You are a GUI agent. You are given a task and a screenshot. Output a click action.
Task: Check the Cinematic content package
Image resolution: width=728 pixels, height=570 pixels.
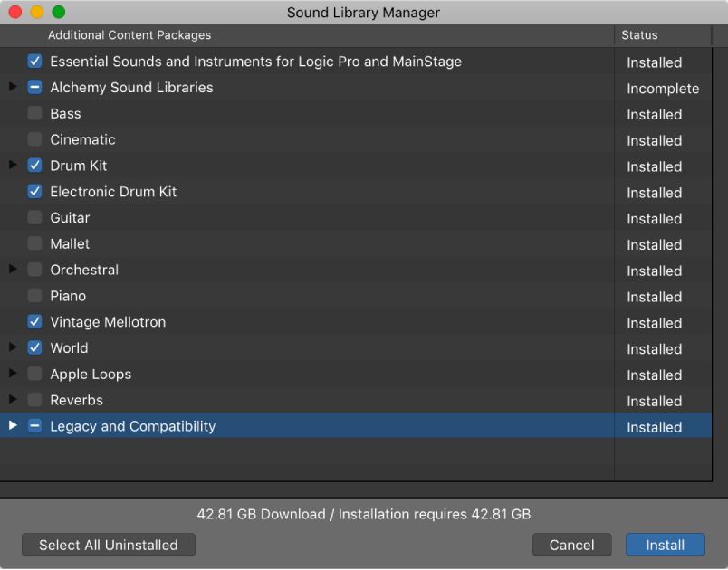point(34,140)
